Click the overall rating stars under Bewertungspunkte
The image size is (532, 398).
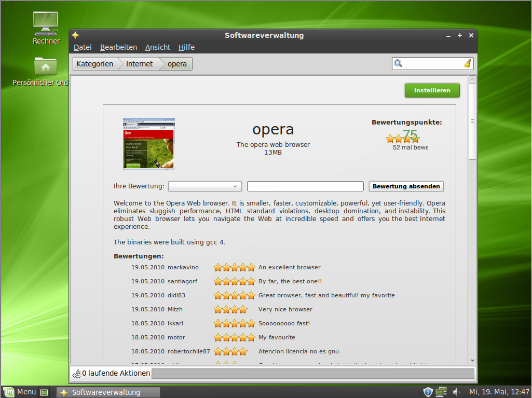click(x=403, y=139)
